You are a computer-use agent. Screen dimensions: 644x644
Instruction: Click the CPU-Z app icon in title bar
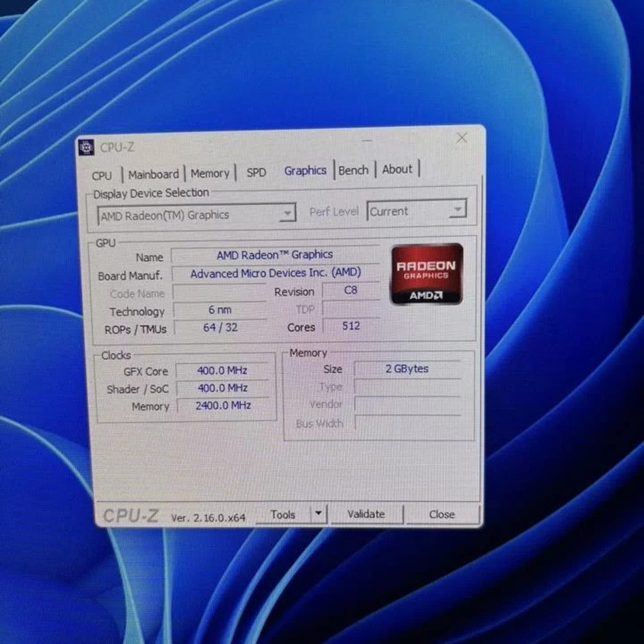86,147
